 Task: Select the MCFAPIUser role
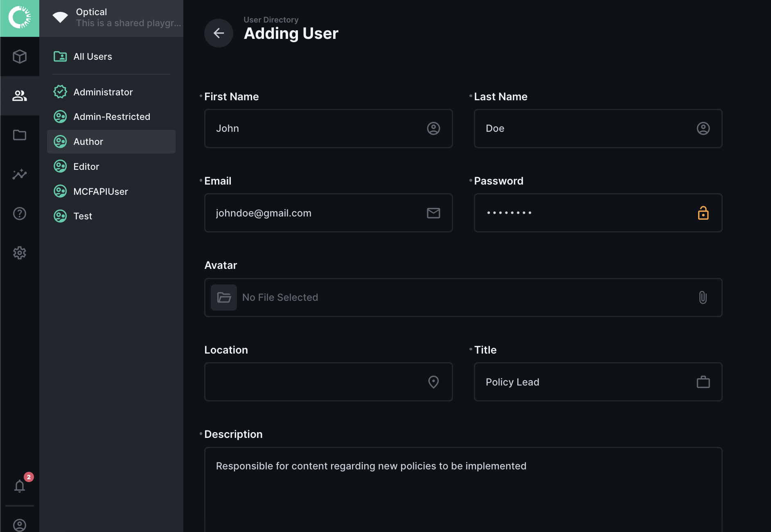(x=100, y=192)
